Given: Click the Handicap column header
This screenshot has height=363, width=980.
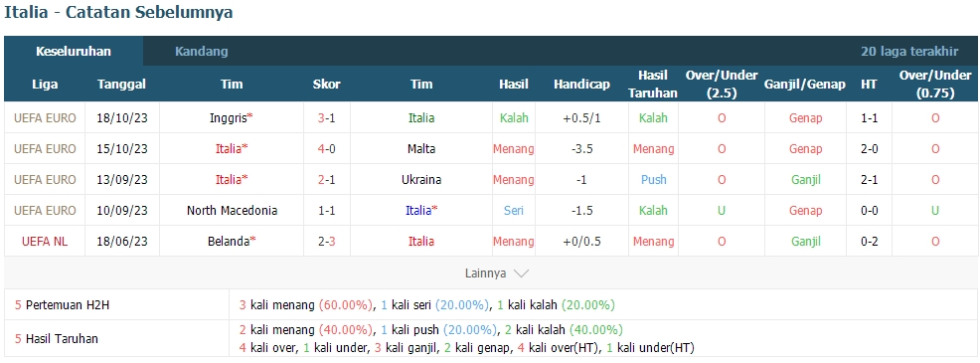Looking at the screenshot, I should (581, 84).
